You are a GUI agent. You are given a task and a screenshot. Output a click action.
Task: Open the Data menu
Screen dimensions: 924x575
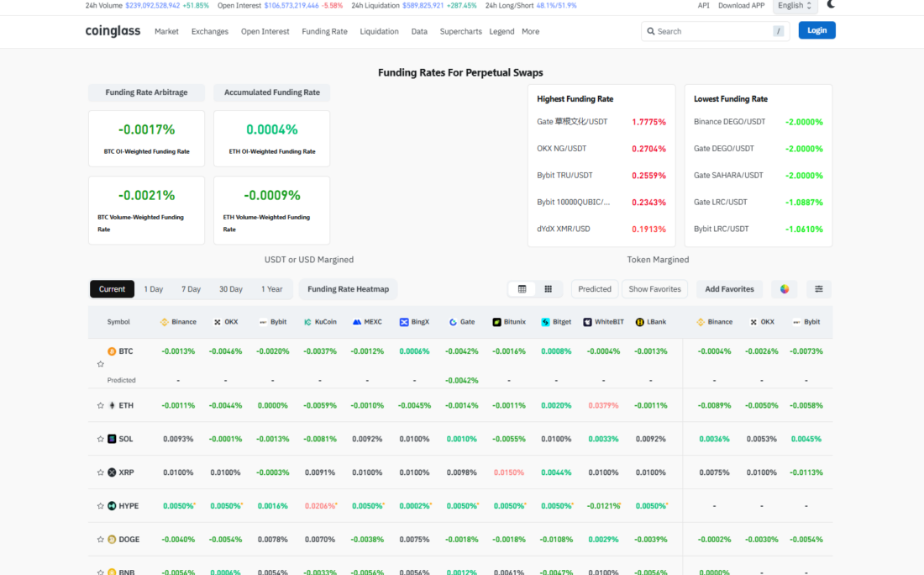pyautogui.click(x=419, y=31)
